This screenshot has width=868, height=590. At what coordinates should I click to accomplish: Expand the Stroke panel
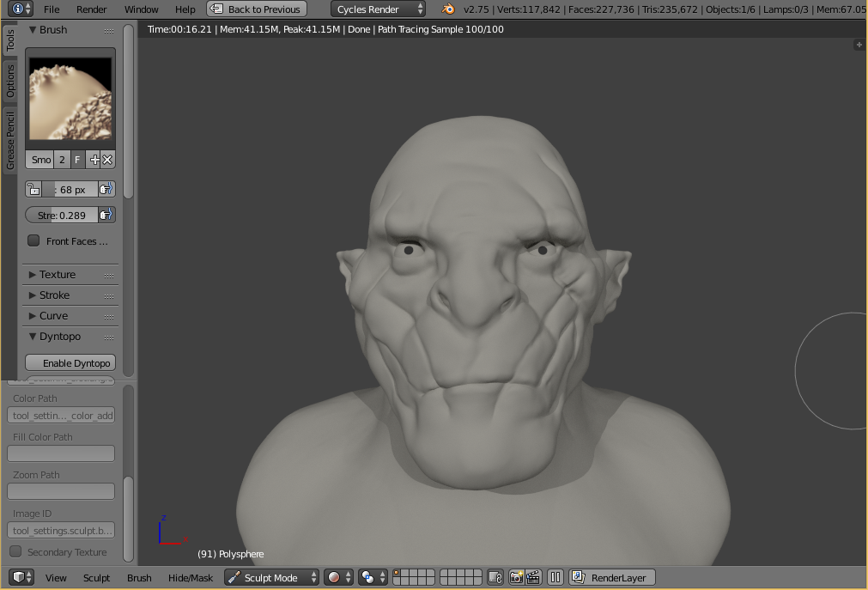click(54, 295)
